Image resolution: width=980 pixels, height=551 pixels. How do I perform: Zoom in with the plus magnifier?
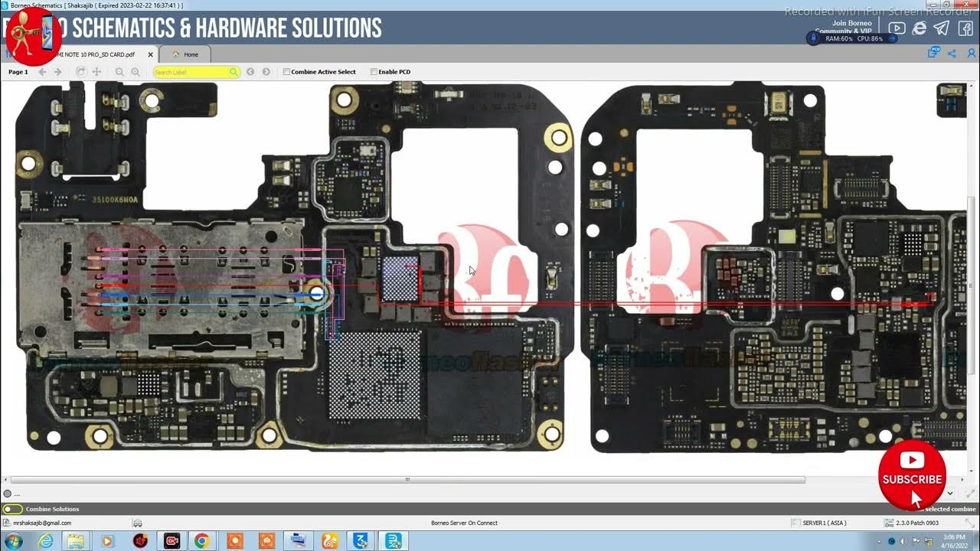tap(136, 72)
